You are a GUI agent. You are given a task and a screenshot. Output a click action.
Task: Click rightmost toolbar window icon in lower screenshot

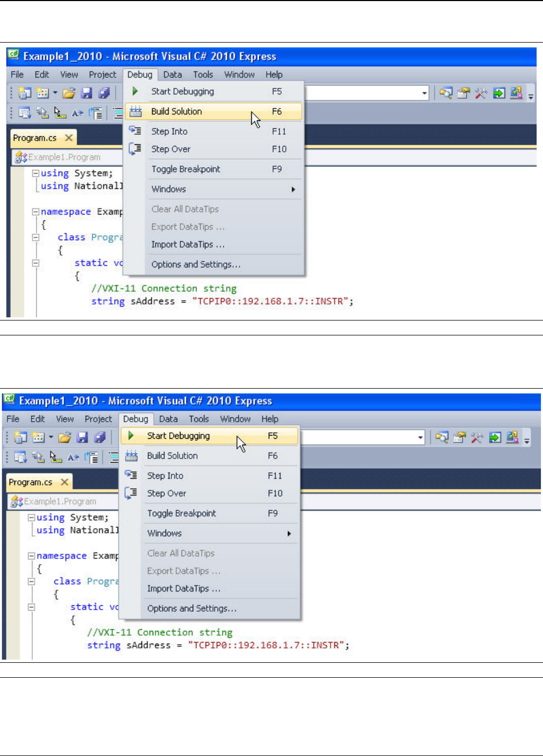[512, 438]
